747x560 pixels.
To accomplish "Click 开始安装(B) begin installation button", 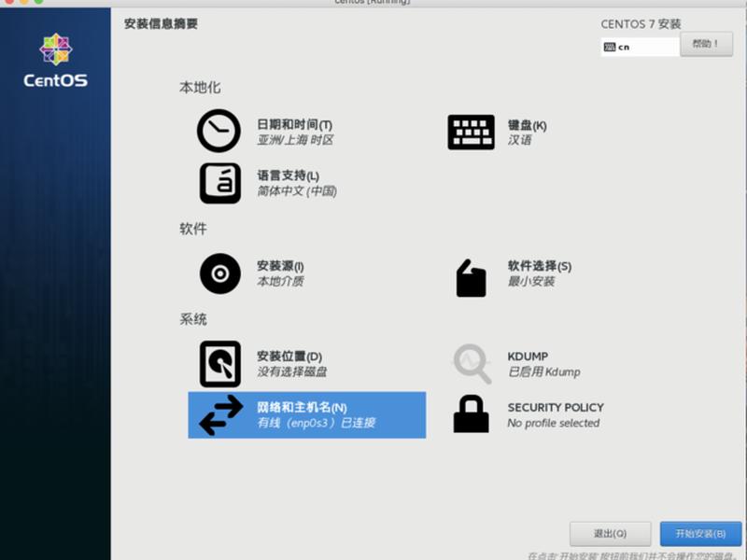I will pos(700,534).
